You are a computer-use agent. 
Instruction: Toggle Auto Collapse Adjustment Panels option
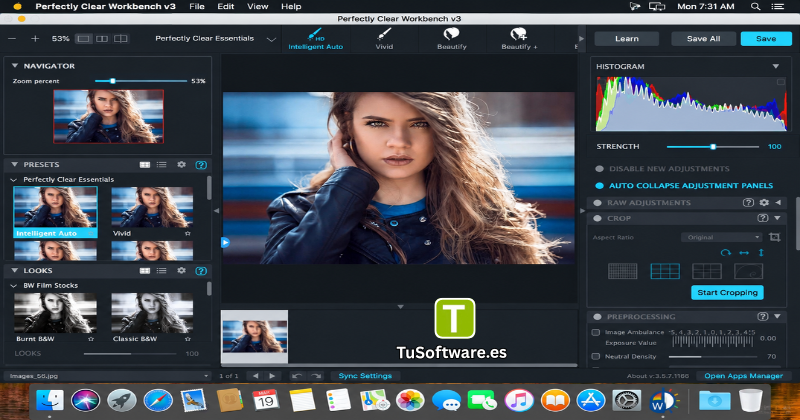599,186
